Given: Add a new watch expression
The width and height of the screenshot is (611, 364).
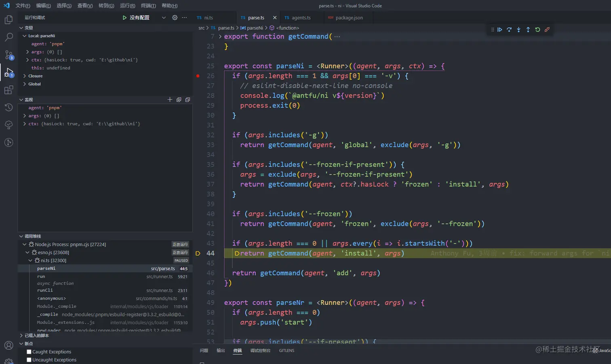Looking at the screenshot, I should coord(170,99).
